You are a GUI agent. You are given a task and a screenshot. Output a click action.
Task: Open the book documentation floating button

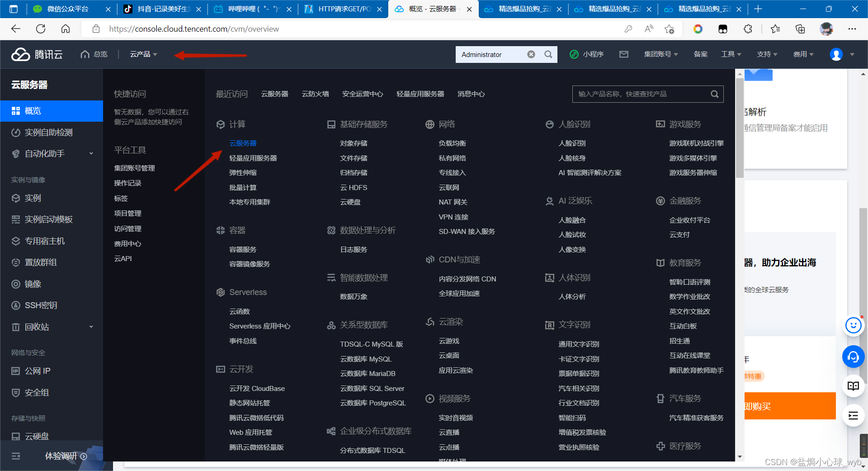point(853,386)
